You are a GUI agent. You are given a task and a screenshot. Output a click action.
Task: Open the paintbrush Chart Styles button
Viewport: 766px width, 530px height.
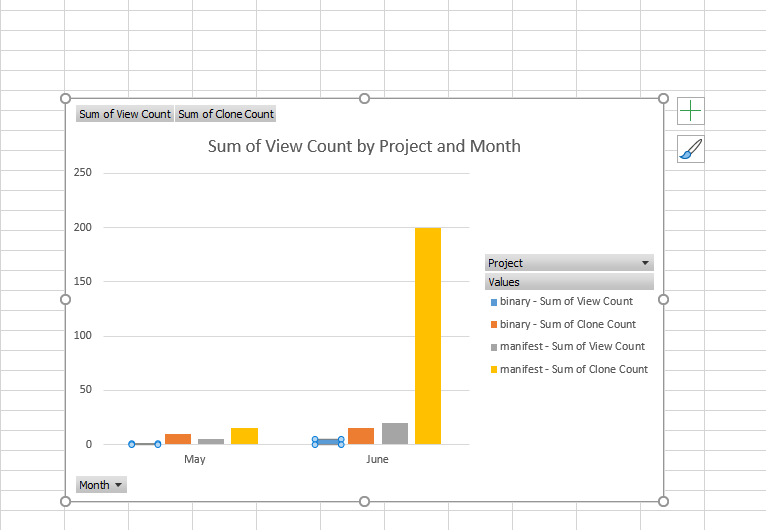690,149
